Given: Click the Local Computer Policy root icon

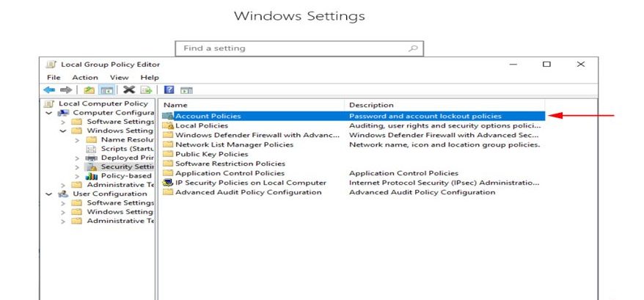Looking at the screenshot, I should 49,103.
